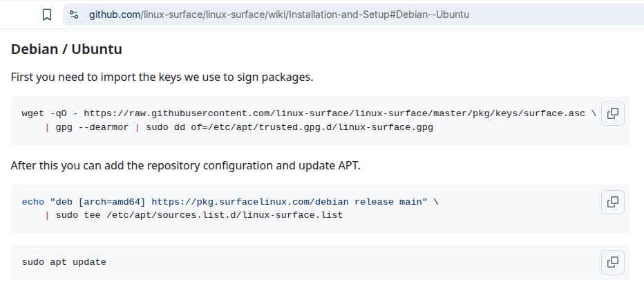The image size is (644, 289).
Task: Copy the echo deb repository command
Action: click(x=612, y=202)
